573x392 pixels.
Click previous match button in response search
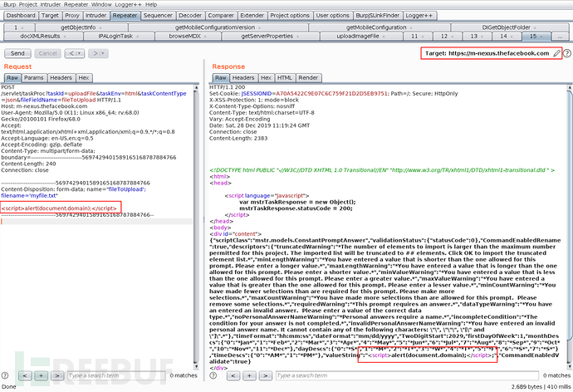(233, 375)
